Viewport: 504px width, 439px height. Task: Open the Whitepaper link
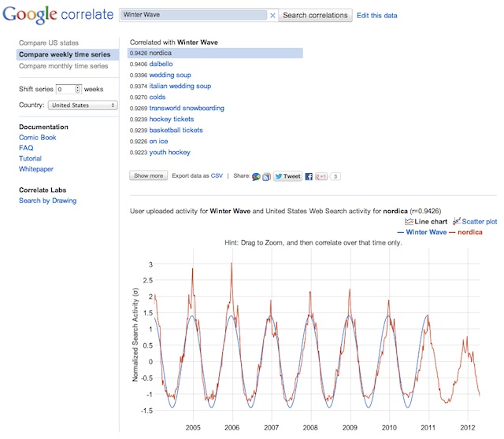[x=36, y=169]
